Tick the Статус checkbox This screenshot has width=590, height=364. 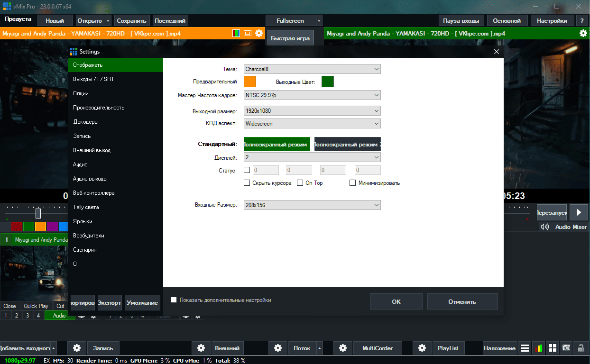(x=247, y=170)
